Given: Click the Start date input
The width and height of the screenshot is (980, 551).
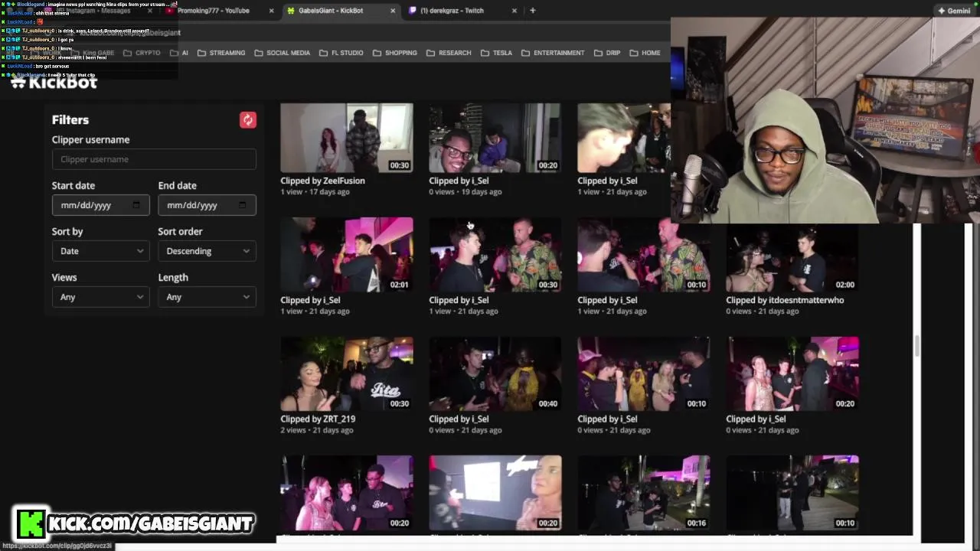Looking at the screenshot, I should point(100,205).
